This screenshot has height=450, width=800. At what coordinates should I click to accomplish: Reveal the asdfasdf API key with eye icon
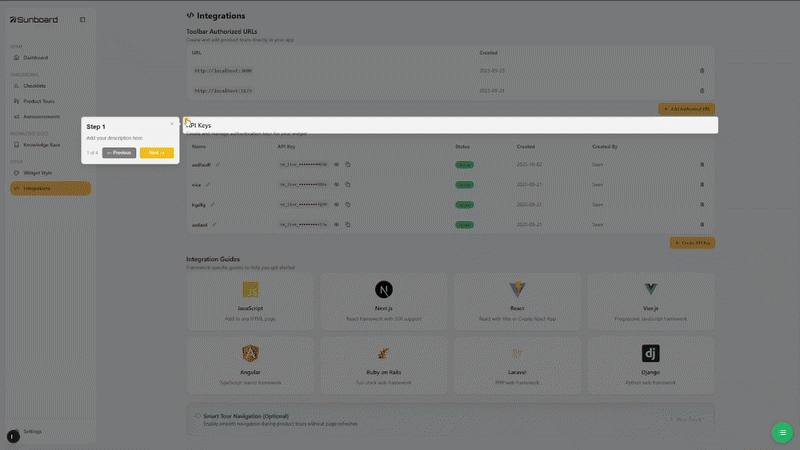tap(336, 164)
